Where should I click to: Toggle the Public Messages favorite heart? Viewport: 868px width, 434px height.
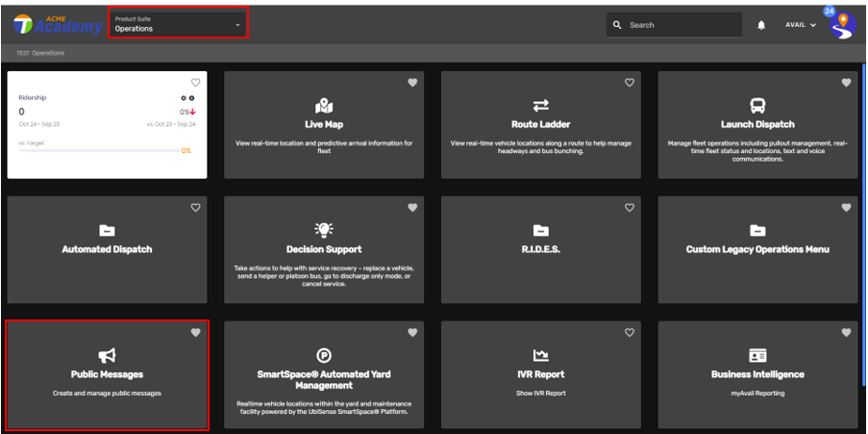[x=195, y=333]
